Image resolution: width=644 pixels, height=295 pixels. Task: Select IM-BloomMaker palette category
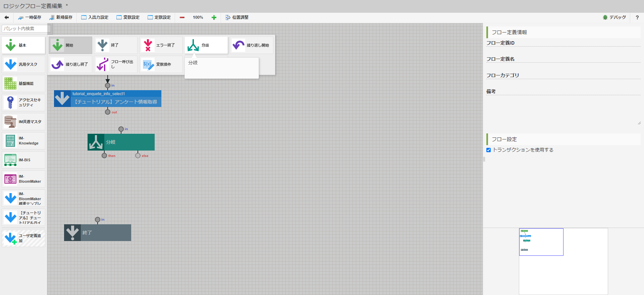tap(23, 179)
